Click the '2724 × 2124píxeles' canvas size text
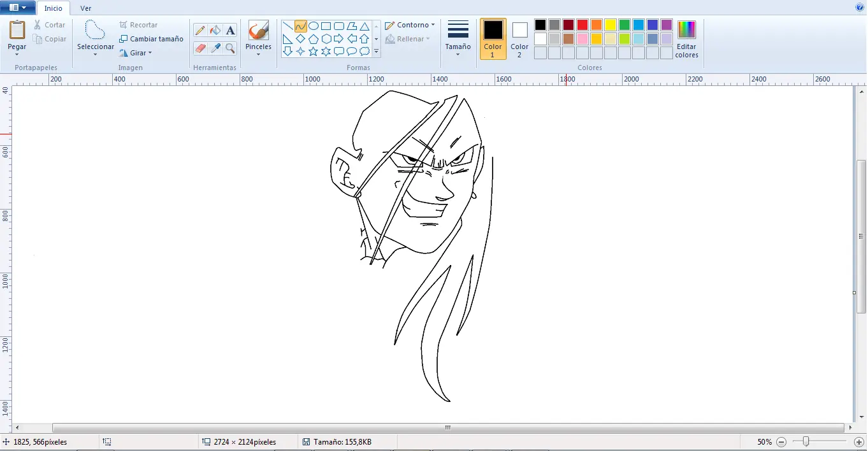The width and height of the screenshot is (868, 451). [x=245, y=441]
